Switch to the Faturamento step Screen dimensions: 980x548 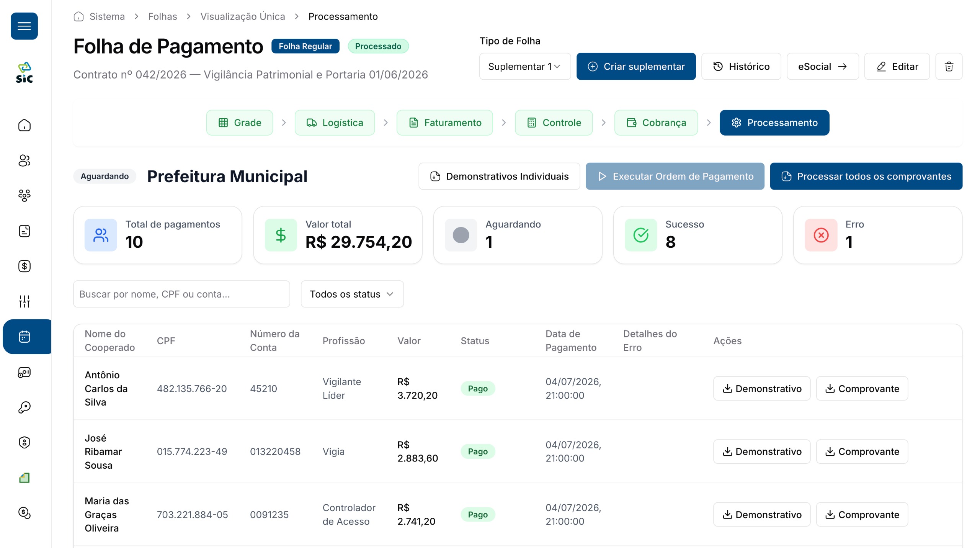click(x=445, y=123)
